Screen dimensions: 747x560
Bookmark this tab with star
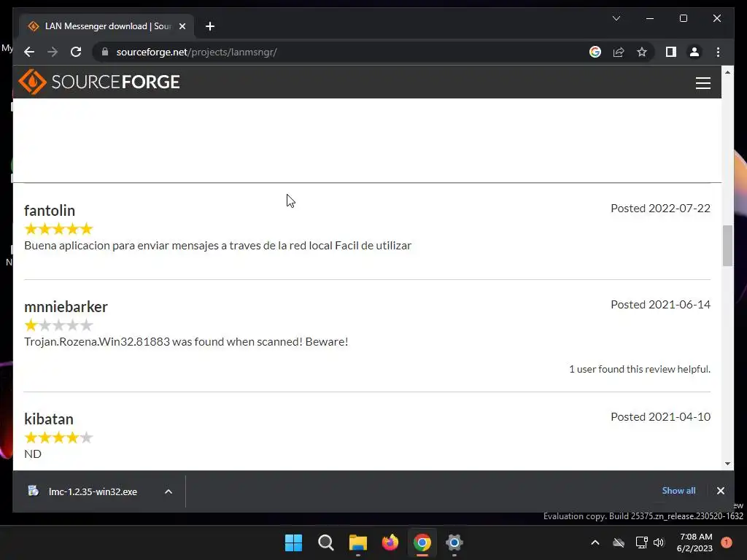pyautogui.click(x=642, y=52)
